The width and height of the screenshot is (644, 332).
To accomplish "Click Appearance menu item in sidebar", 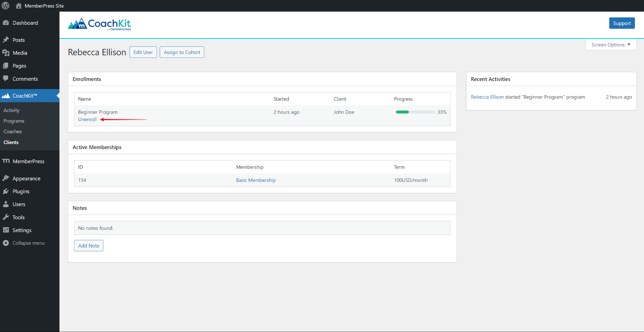I will click(x=27, y=178).
